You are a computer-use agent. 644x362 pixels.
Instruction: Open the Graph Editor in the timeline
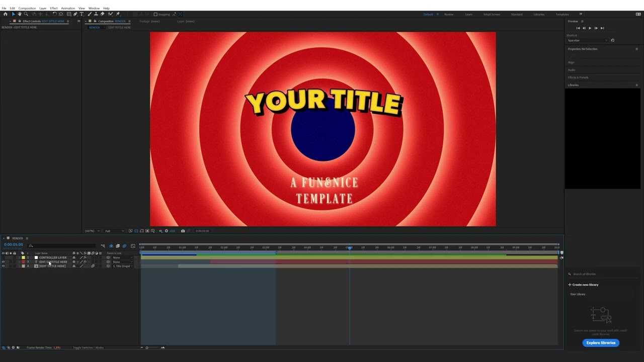133,246
